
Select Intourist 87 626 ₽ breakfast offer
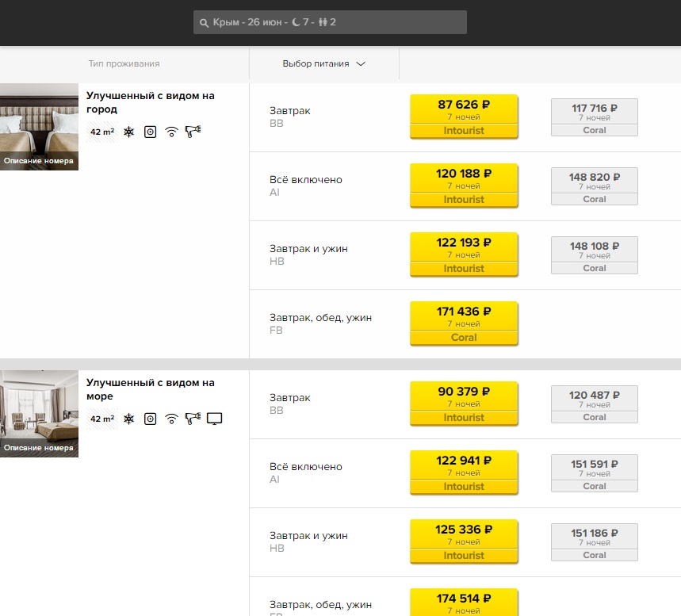(464, 117)
